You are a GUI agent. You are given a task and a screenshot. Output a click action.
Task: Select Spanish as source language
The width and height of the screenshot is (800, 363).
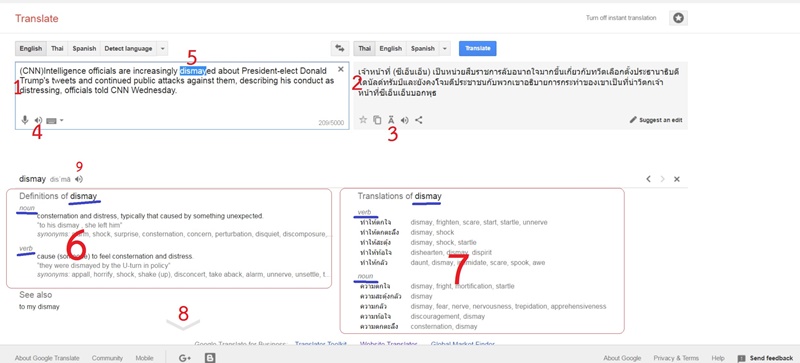[84, 49]
